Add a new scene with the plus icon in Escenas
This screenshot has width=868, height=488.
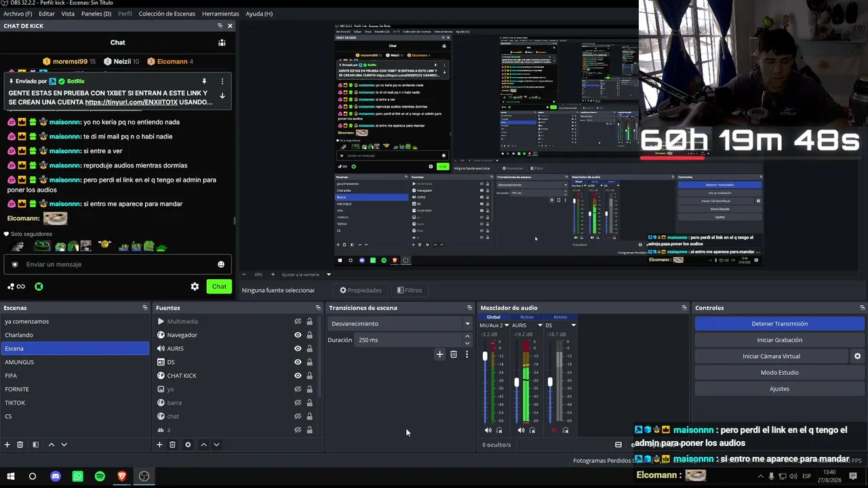7,445
